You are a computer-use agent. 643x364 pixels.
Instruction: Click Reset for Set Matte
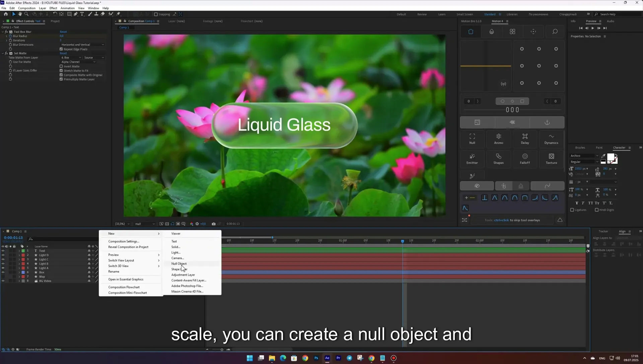tap(63, 53)
